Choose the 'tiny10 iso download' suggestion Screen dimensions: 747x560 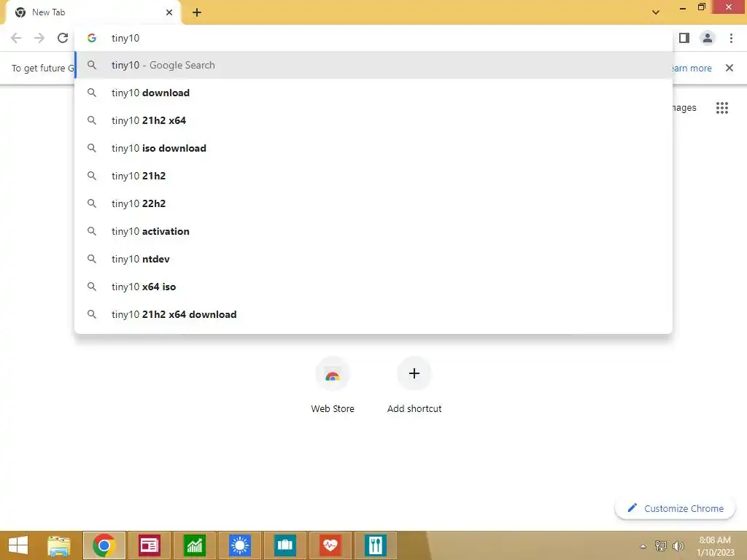[373, 148]
